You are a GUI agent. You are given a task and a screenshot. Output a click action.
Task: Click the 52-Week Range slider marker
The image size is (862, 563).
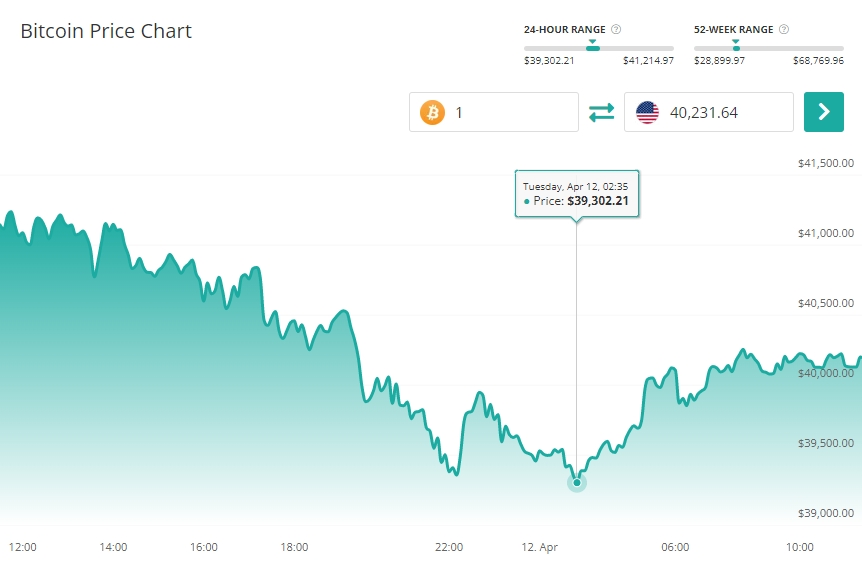coord(736,46)
